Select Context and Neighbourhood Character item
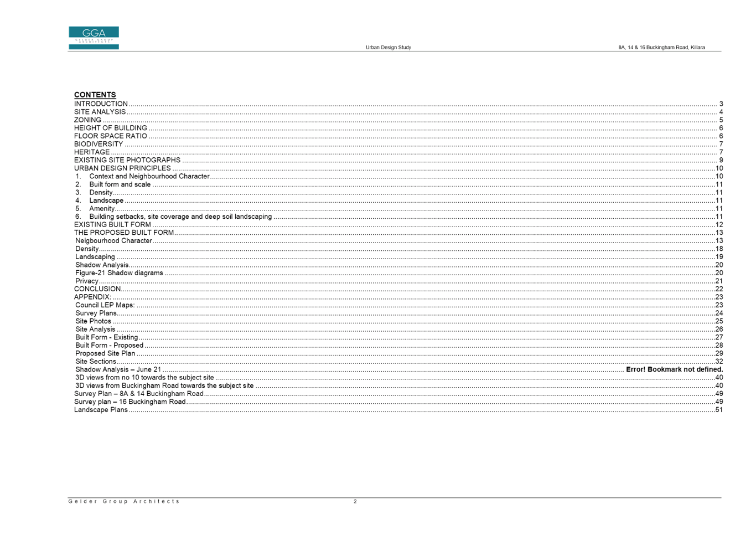The height and width of the screenshot is (535, 756). point(149,176)
